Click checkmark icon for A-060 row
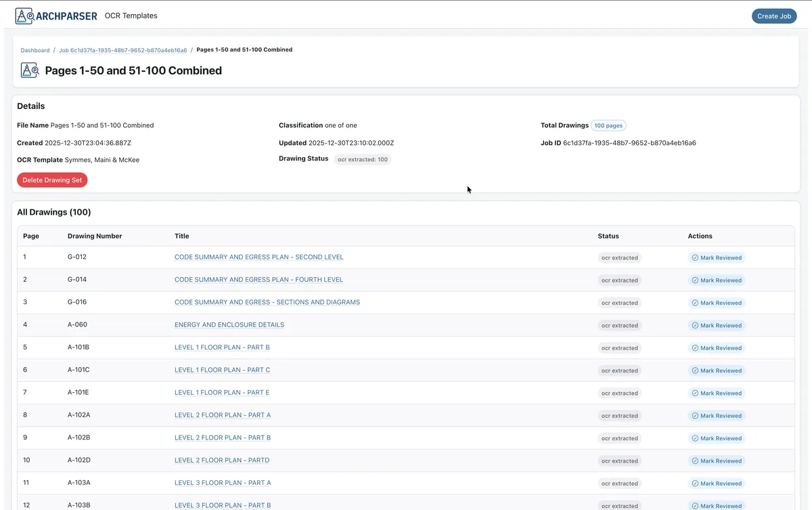This screenshot has width=812, height=510. coord(695,325)
